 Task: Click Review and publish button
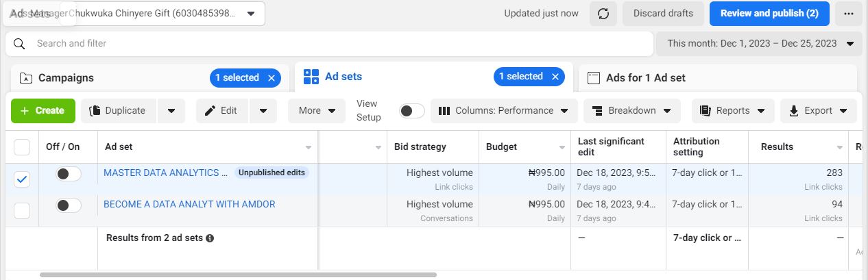[x=769, y=14]
